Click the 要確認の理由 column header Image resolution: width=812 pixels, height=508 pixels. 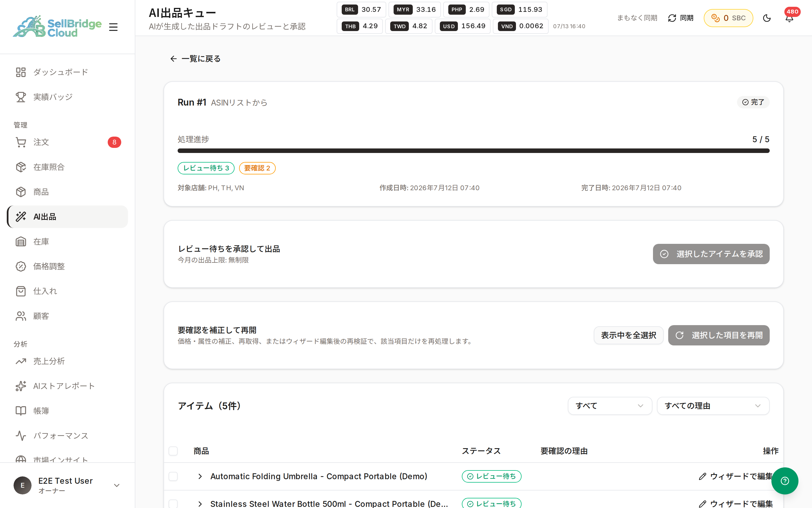(564, 451)
